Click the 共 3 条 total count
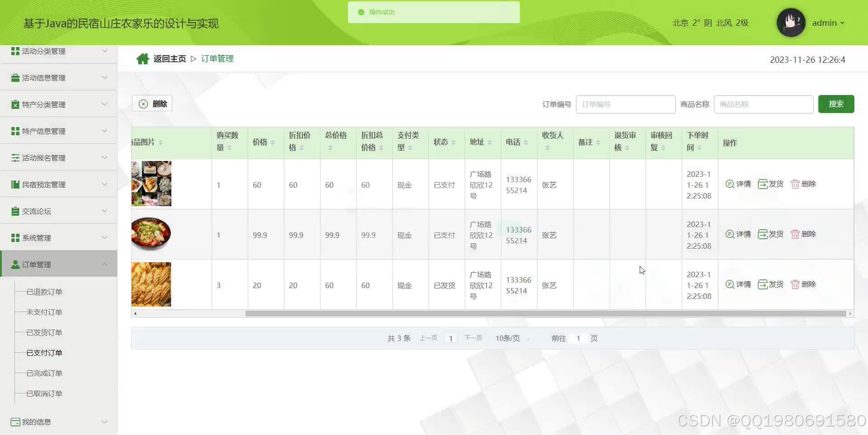868x435 pixels. click(x=399, y=338)
